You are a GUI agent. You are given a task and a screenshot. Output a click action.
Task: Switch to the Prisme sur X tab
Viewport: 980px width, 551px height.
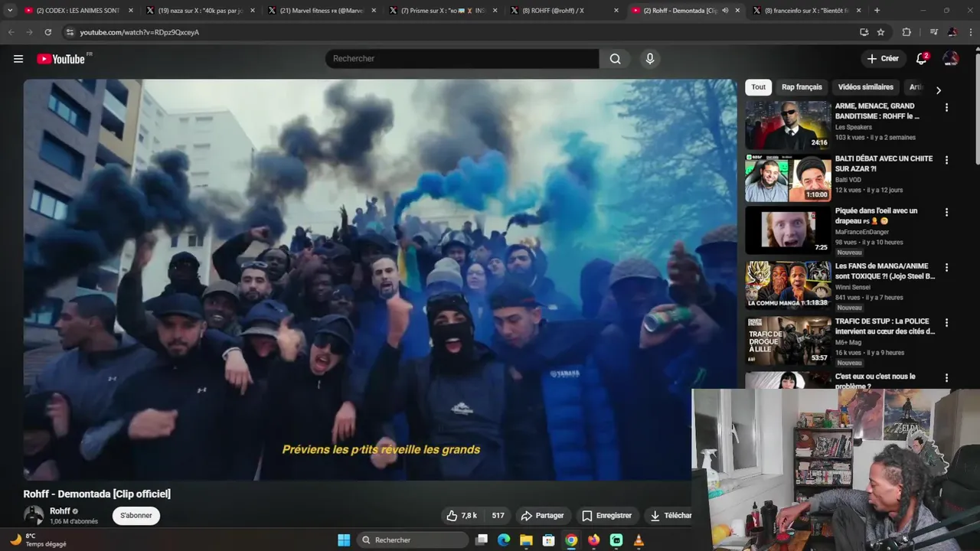(x=442, y=11)
